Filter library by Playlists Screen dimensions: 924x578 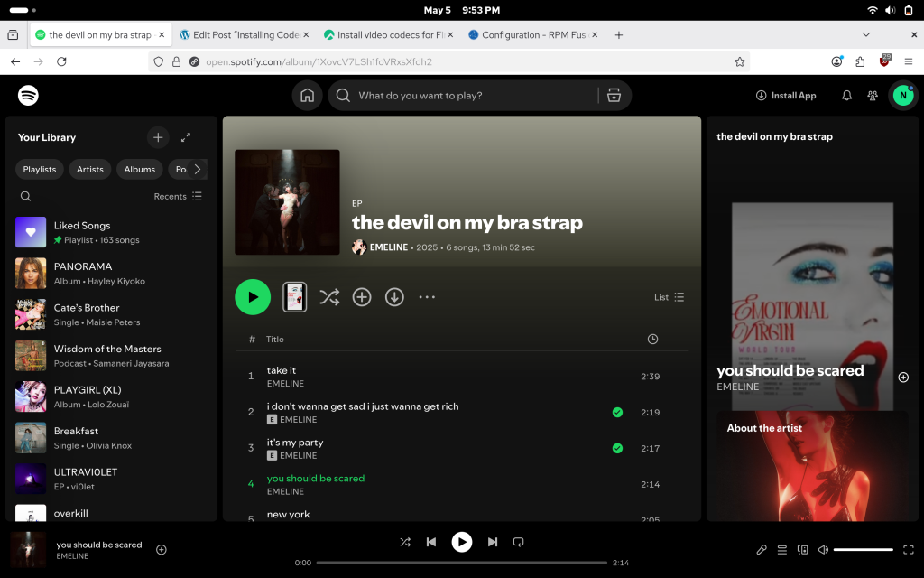coord(40,169)
